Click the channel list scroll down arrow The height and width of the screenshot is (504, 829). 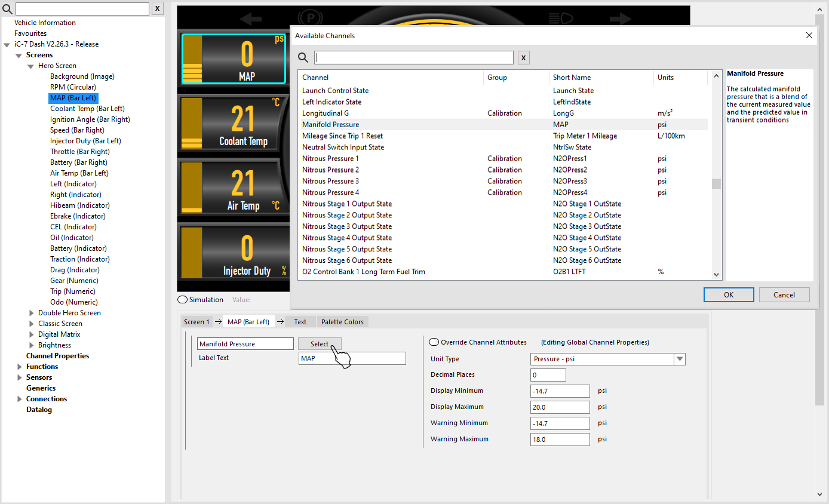tap(717, 275)
